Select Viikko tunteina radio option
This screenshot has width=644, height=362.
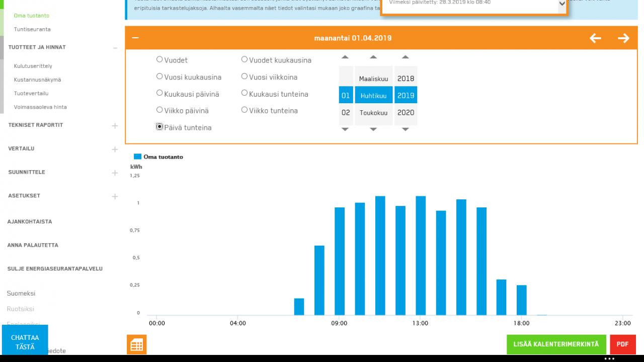pos(245,110)
